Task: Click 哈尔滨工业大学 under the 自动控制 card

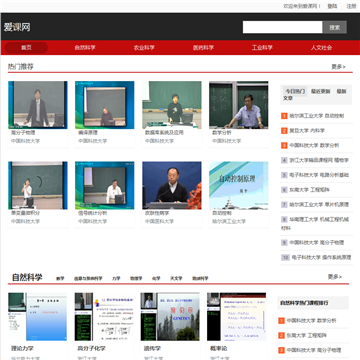Action: pos(229,221)
